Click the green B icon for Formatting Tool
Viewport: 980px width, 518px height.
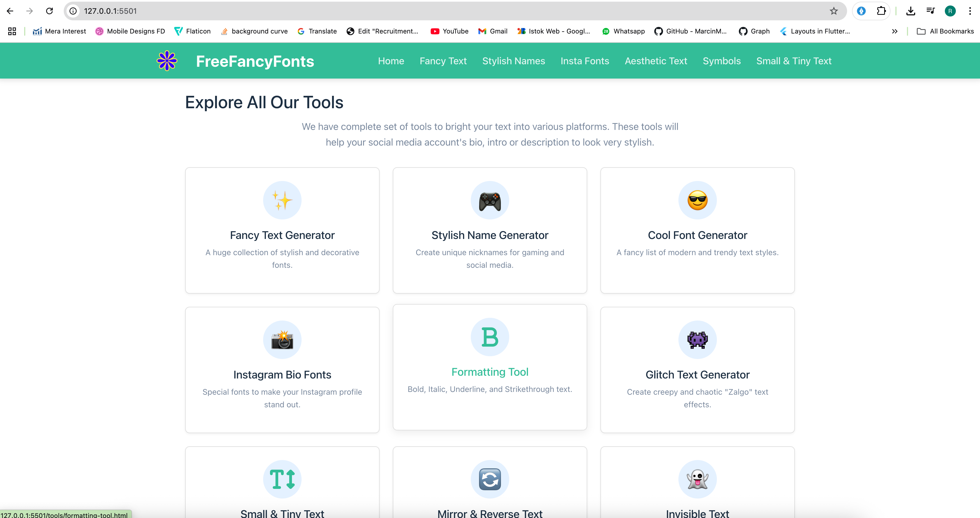[x=490, y=337]
